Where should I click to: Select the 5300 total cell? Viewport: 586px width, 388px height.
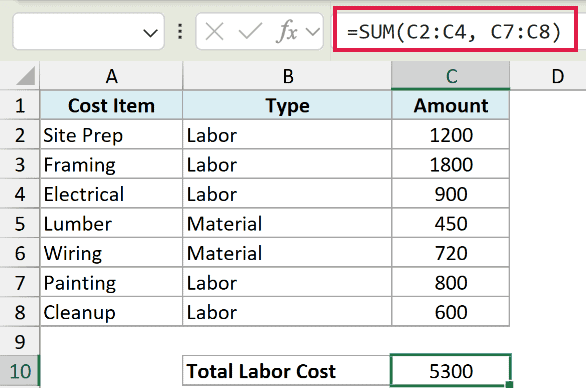(x=450, y=370)
